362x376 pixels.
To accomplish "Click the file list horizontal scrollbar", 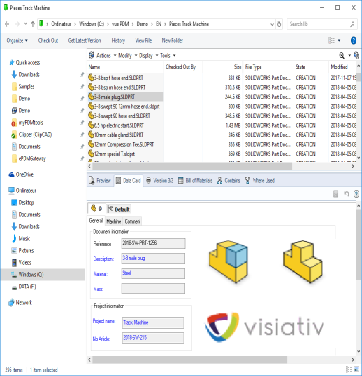I will (x=192, y=166).
